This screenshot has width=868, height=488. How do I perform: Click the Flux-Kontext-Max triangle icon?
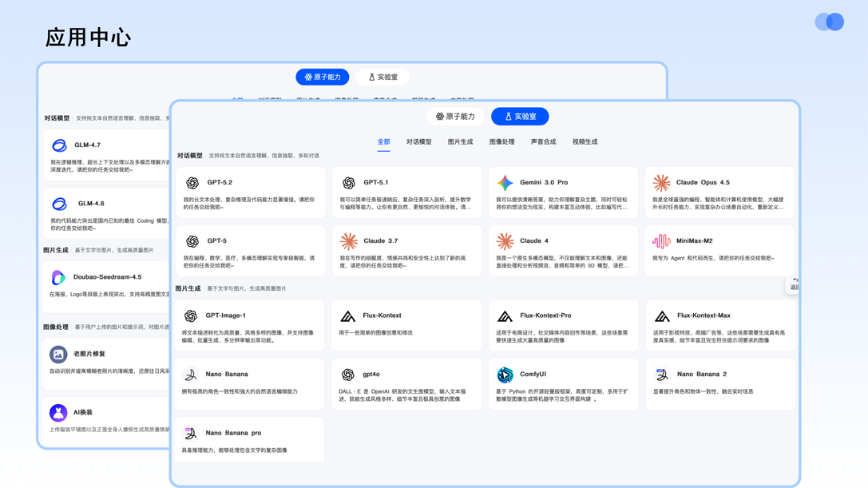pos(662,316)
